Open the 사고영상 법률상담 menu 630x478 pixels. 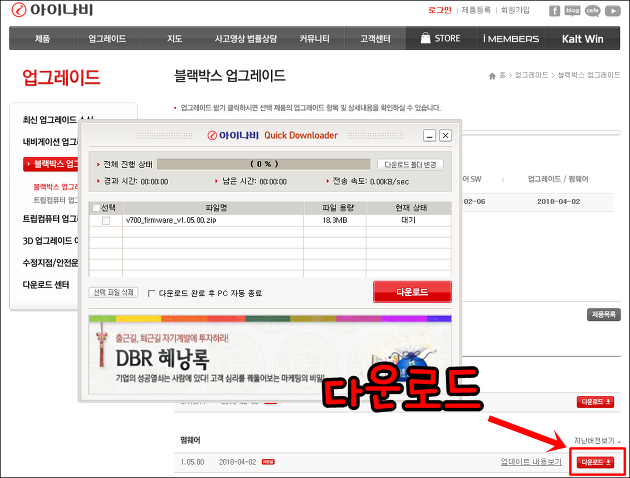pyautogui.click(x=245, y=39)
